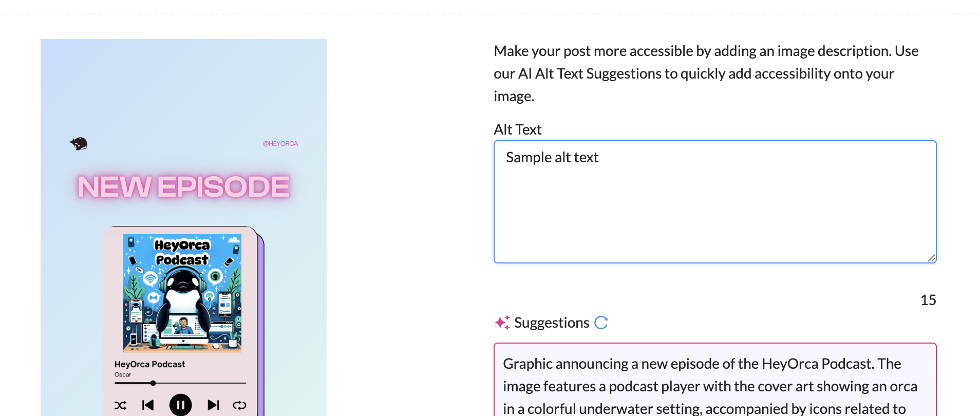Refresh the AI alt text suggestions
Screen dimensions: 980x416
point(601,323)
